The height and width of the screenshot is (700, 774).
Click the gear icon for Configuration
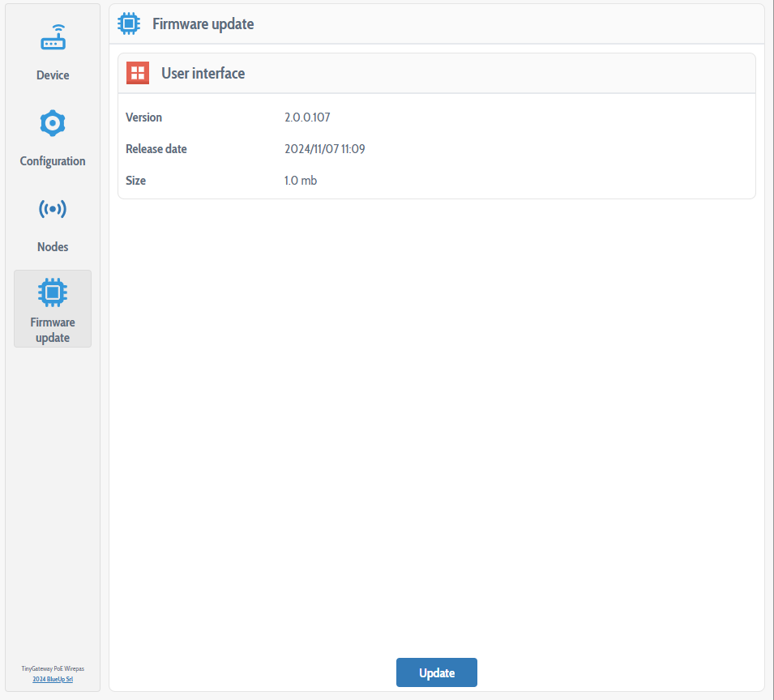(x=53, y=123)
